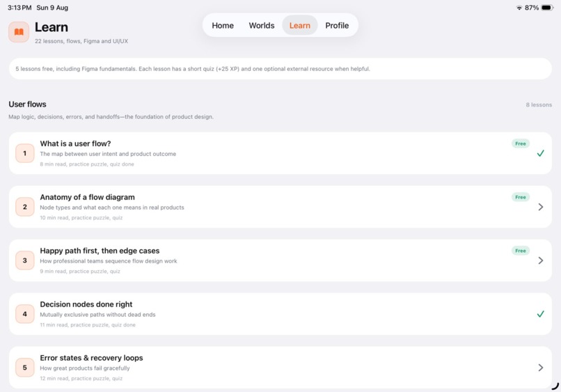Viewport: 561px width, 392px height.
Task: Switch to the Worlds tab
Action: tap(262, 26)
